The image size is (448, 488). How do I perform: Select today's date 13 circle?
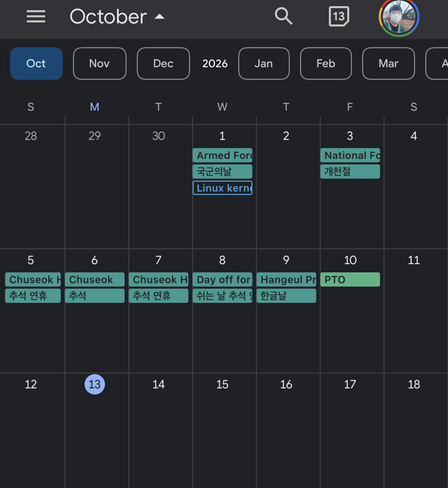click(95, 384)
